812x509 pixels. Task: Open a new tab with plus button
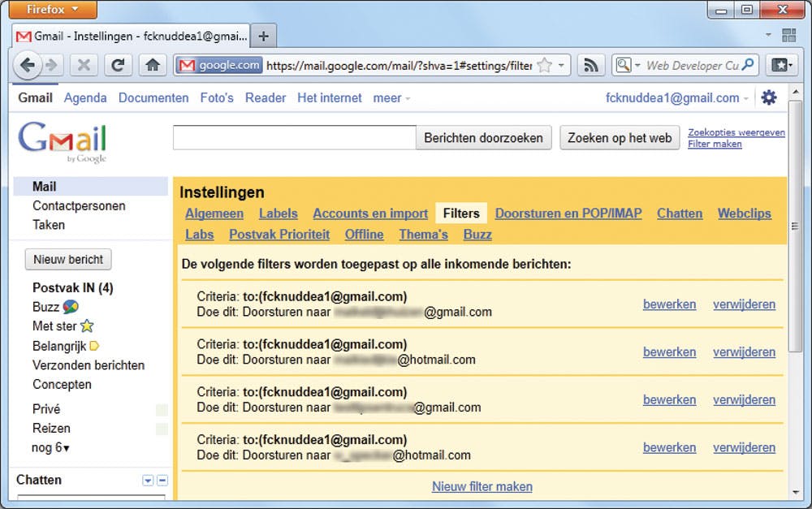tap(264, 37)
